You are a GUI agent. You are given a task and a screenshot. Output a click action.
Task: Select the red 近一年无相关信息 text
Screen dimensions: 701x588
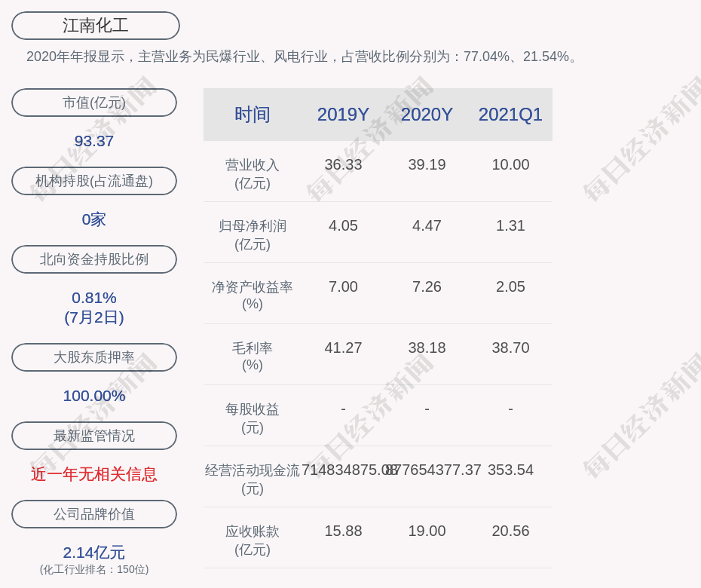[x=94, y=474]
